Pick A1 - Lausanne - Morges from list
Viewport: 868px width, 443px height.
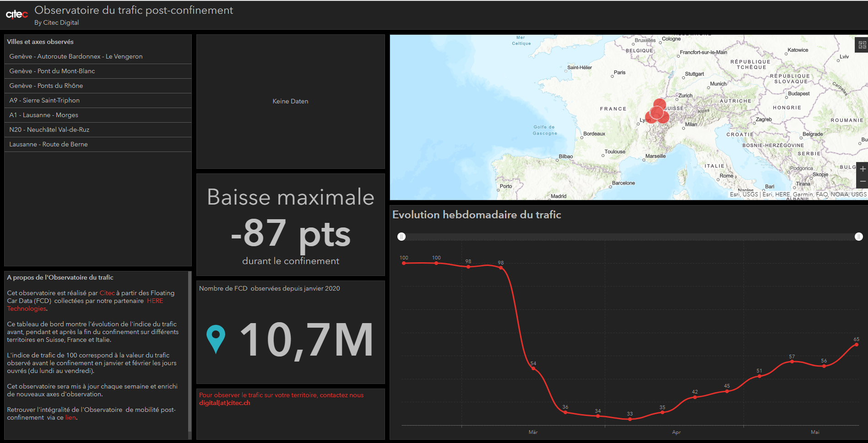[x=44, y=115]
